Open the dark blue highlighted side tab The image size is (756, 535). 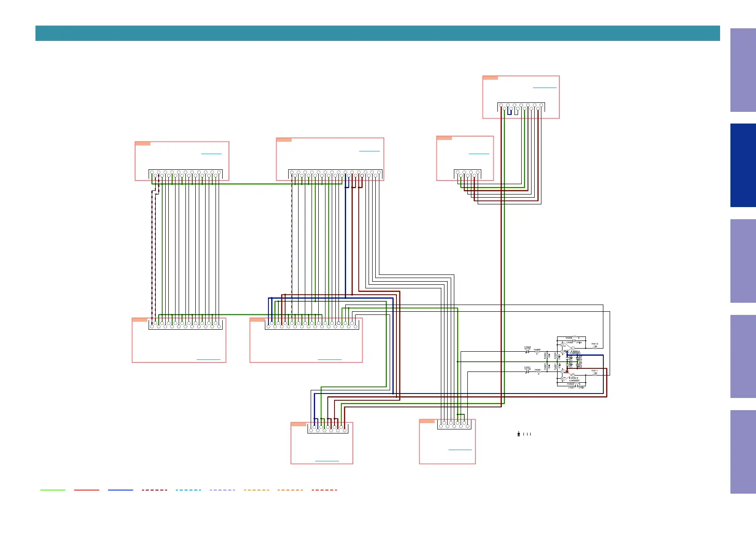743,165
